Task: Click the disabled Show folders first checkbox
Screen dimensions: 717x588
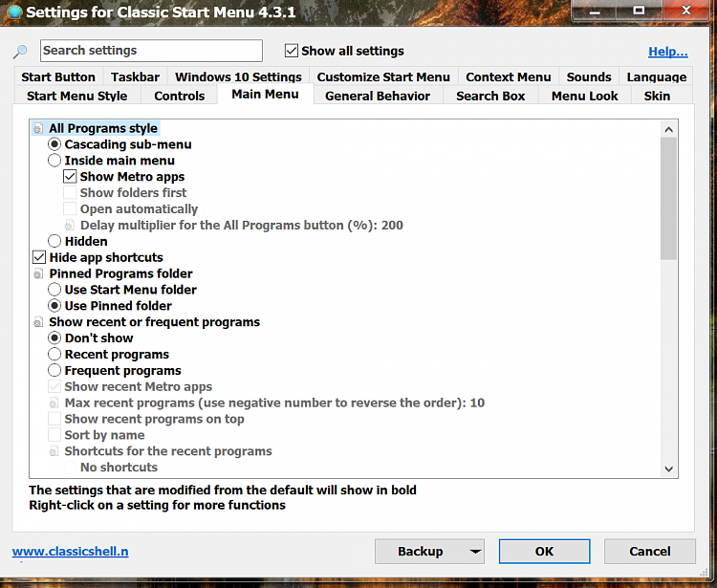Action: point(70,193)
